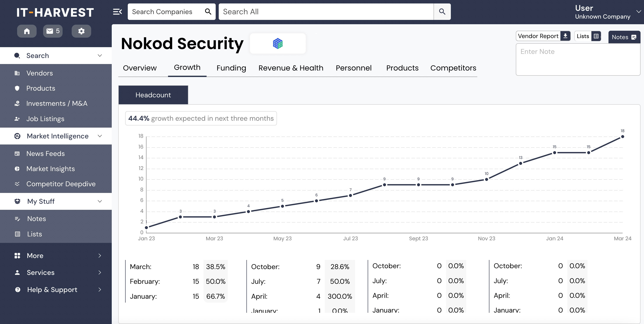Select the Growth tab

click(x=187, y=67)
